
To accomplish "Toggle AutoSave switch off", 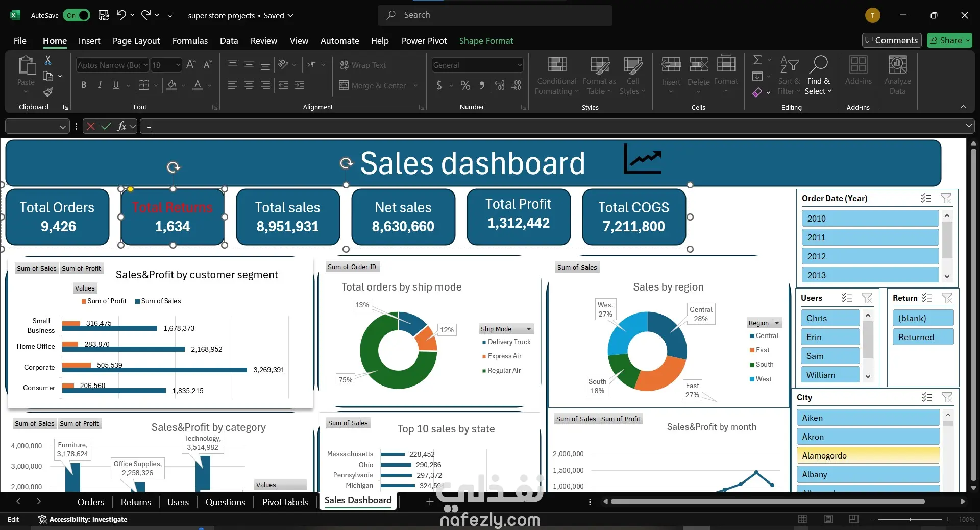I will (77, 15).
